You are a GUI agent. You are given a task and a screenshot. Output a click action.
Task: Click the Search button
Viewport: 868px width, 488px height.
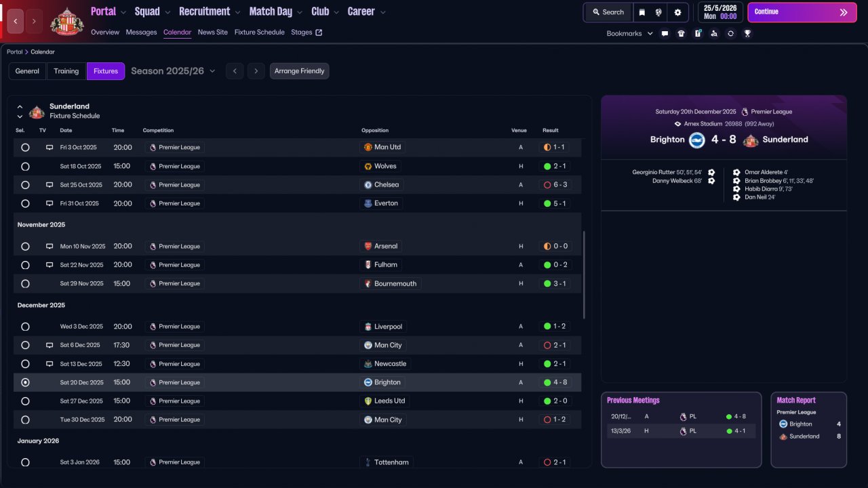pyautogui.click(x=608, y=12)
